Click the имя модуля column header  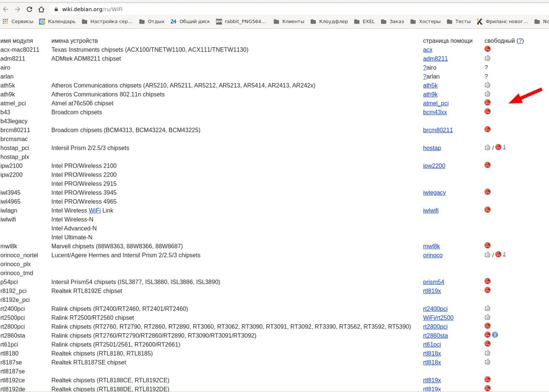tap(17, 41)
